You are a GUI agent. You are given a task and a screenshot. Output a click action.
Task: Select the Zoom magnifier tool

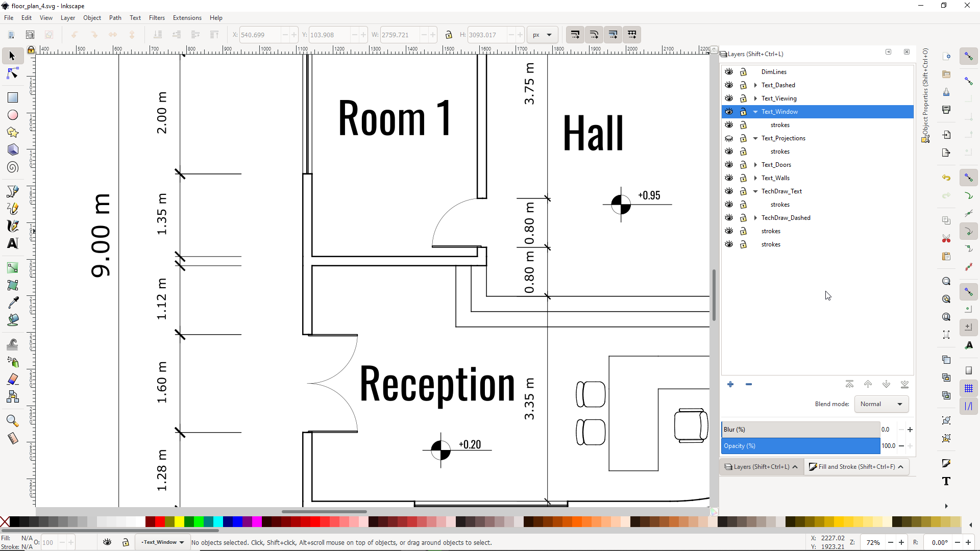point(13,421)
